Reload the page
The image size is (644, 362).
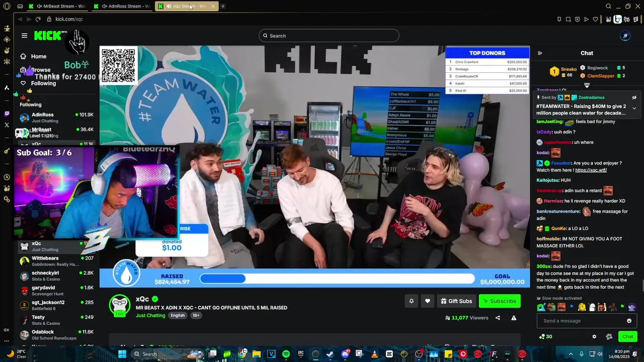click(x=38, y=19)
